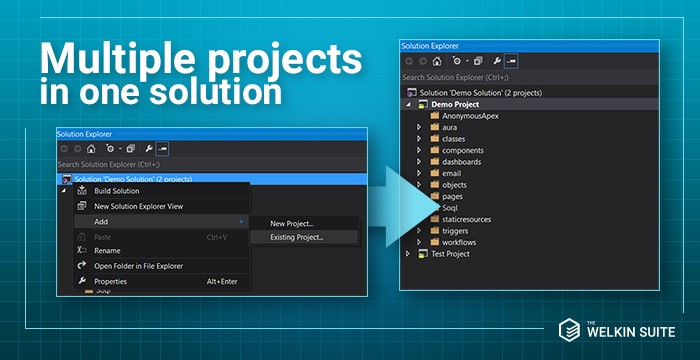Viewport: 700px width, 360px height.
Task: Open the Add submenu entry
Action: tap(161, 222)
